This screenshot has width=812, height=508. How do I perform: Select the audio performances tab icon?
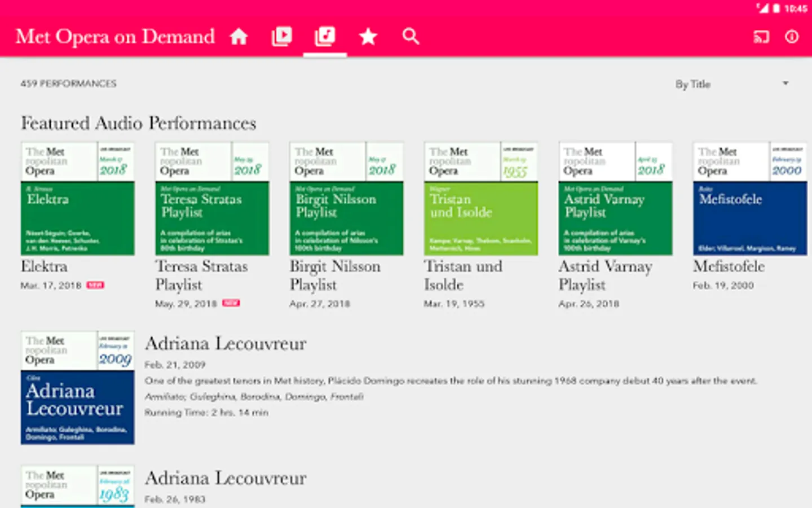pos(325,37)
